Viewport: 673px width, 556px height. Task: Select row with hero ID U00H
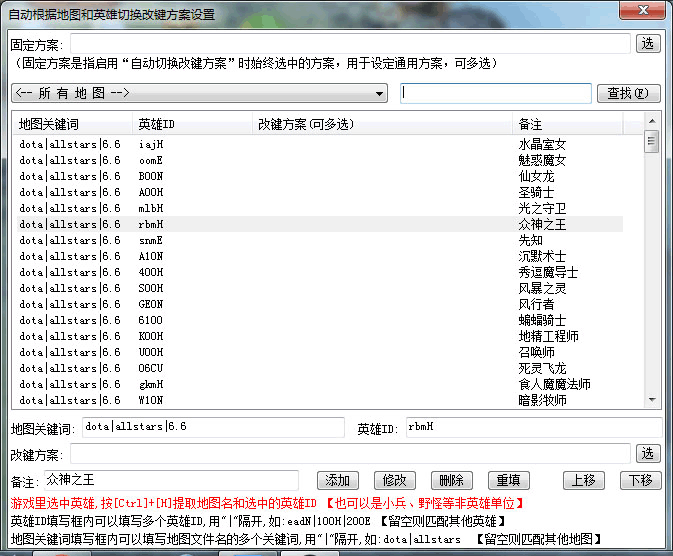[320, 352]
